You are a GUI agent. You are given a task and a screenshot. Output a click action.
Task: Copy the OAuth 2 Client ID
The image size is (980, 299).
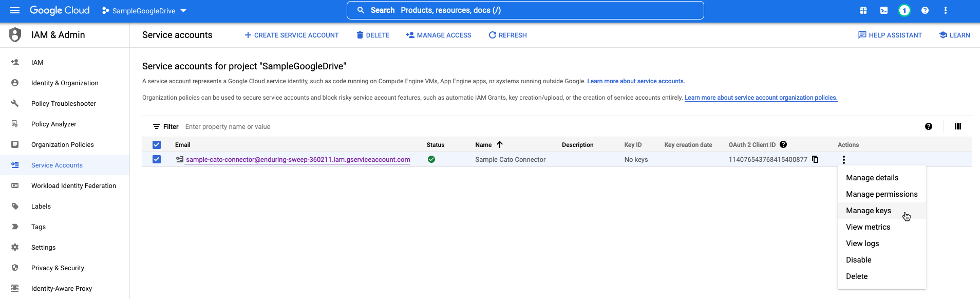(815, 159)
